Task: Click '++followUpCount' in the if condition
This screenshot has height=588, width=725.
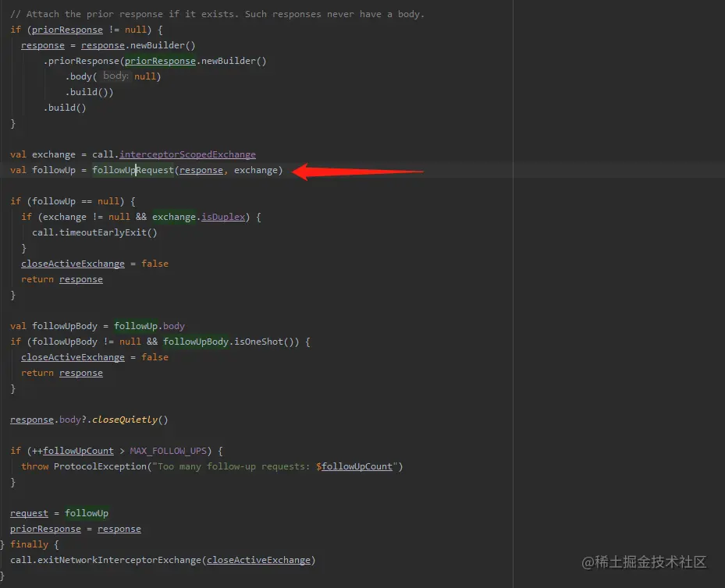Action: (x=73, y=451)
